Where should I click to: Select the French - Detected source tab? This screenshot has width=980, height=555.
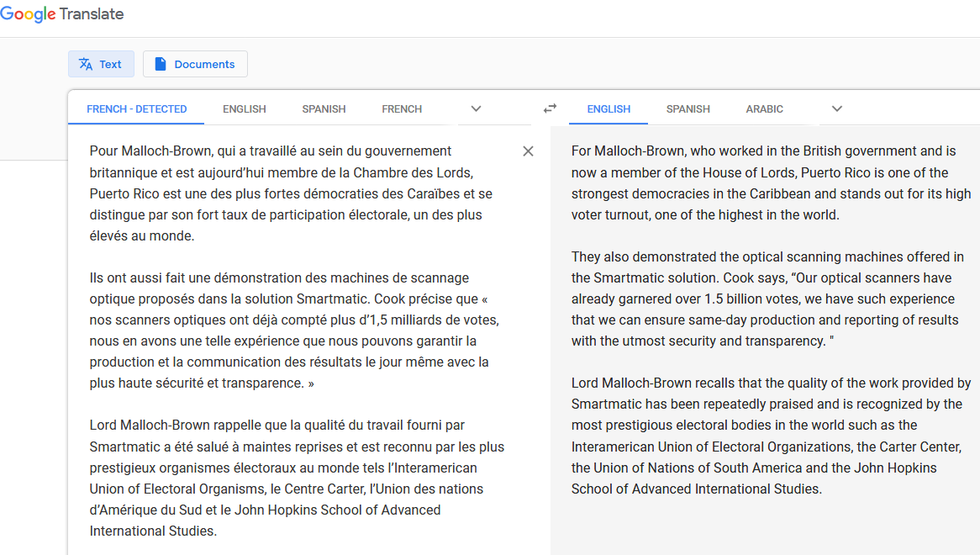point(137,108)
